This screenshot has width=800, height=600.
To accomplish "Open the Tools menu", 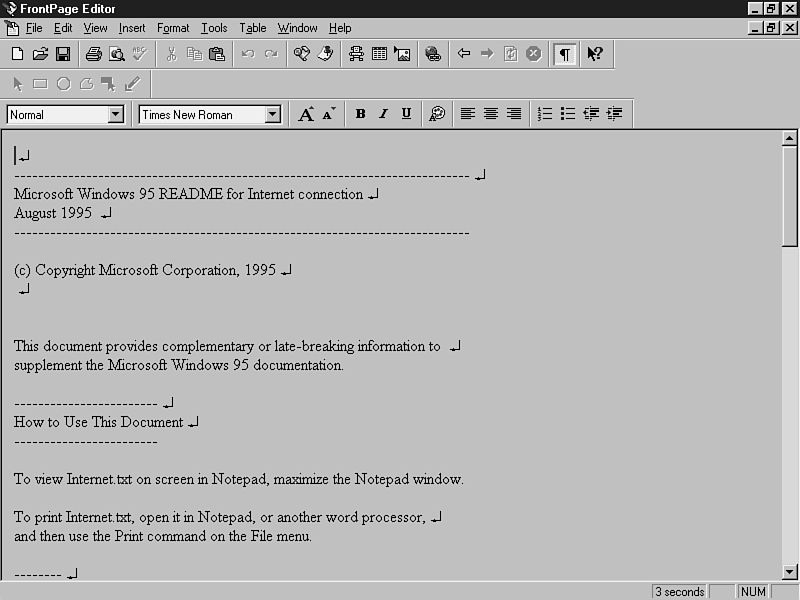I will pyautogui.click(x=214, y=28).
